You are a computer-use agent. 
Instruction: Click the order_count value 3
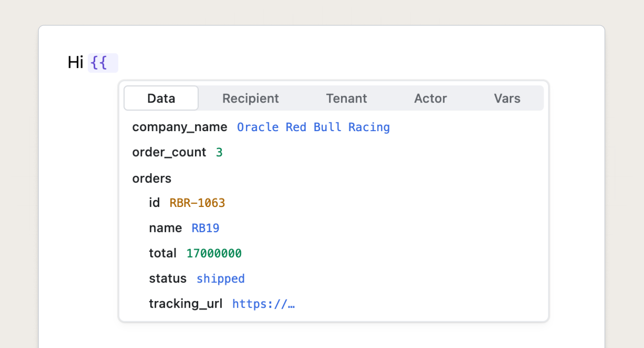[x=219, y=152]
